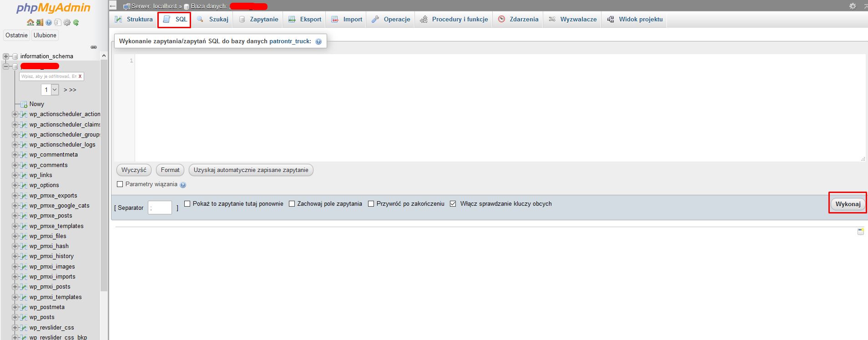Click the Nowy new-table icon
The height and width of the screenshot is (340, 868).
click(24, 104)
